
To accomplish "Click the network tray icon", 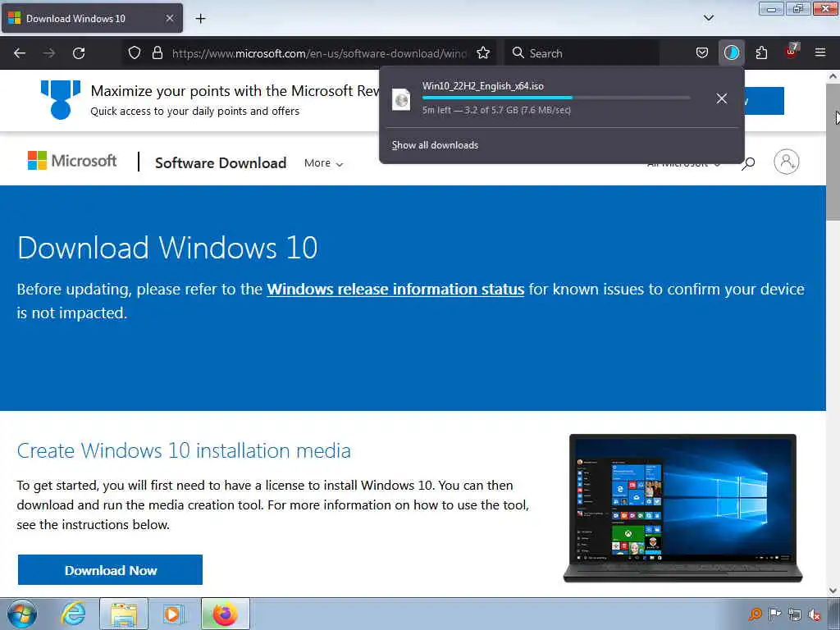I will point(794,614).
